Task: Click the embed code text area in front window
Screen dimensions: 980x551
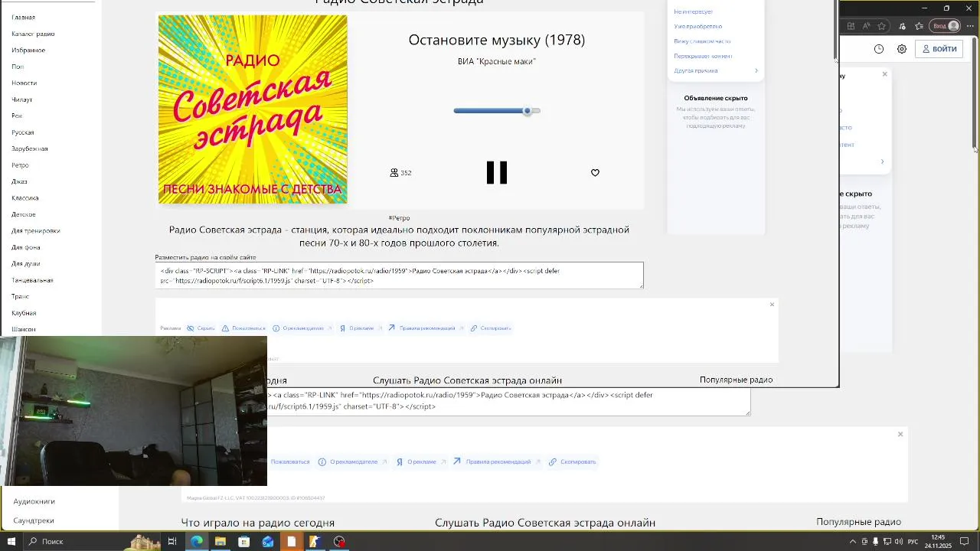Action: tap(399, 275)
